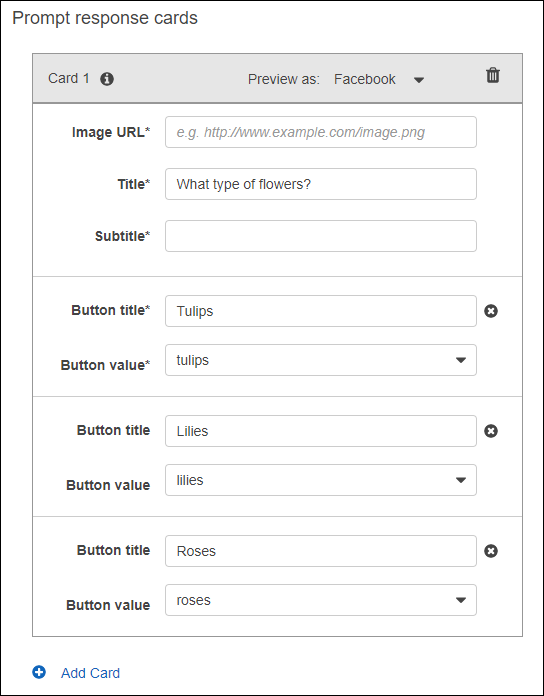Remove the Tulips button entry

click(491, 311)
